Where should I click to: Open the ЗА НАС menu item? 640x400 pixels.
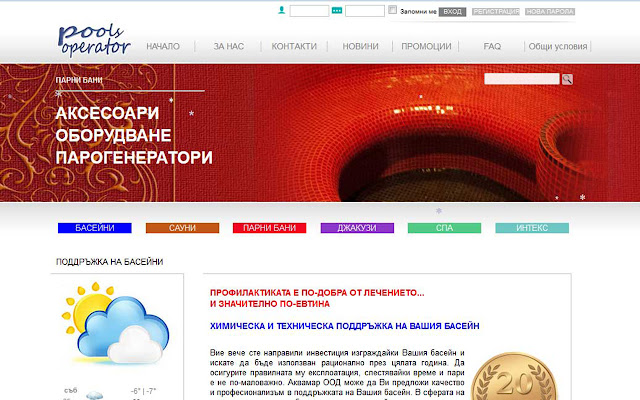[x=229, y=47]
